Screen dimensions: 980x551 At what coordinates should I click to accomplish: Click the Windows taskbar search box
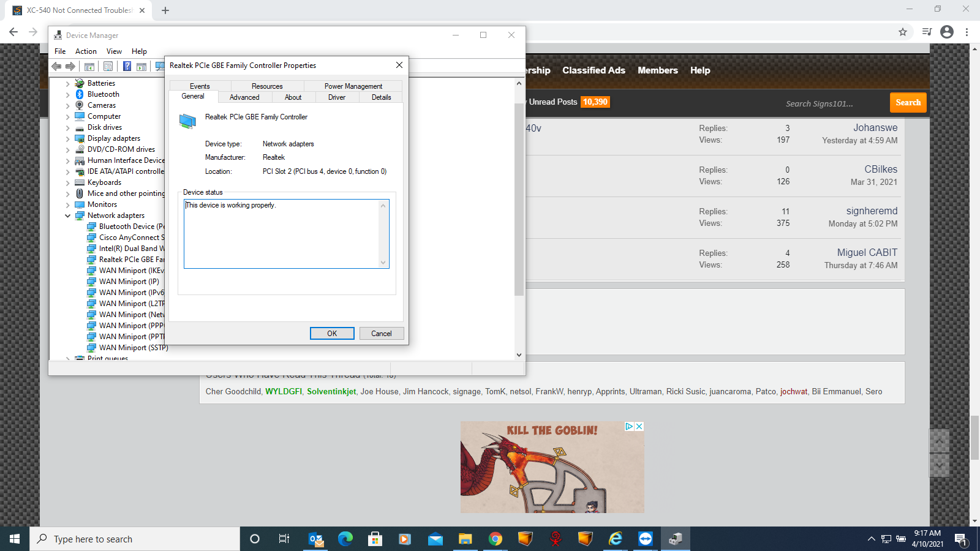135,539
